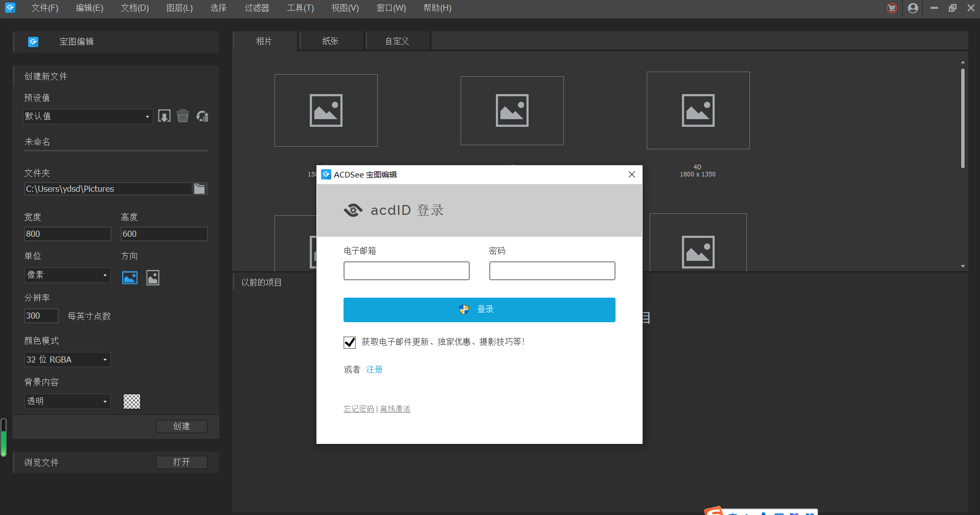Click the Sogou input method icon
The height and width of the screenshot is (515, 980).
click(714, 510)
